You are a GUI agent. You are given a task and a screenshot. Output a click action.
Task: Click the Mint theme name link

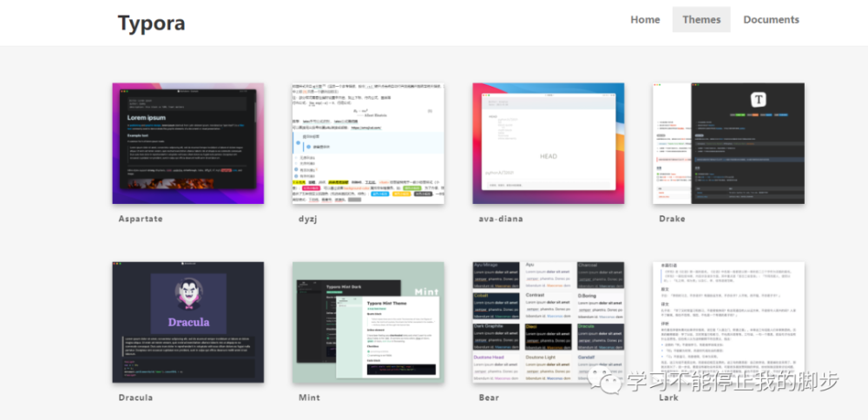tap(310, 397)
